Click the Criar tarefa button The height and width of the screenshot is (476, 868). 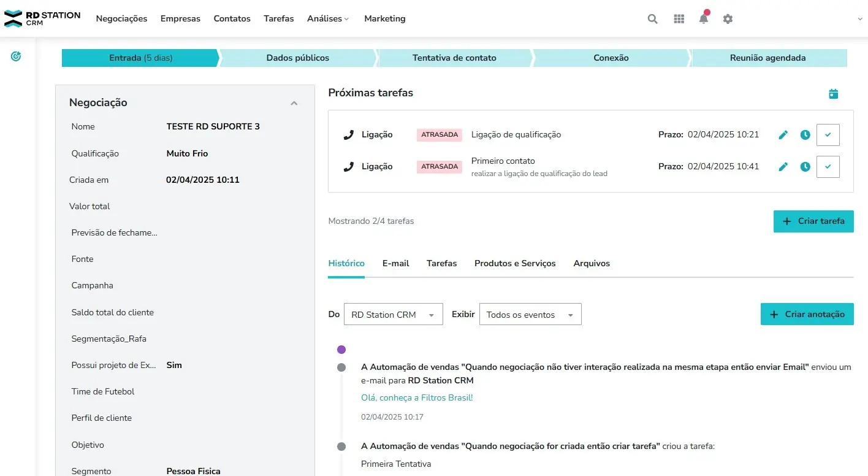tap(813, 221)
